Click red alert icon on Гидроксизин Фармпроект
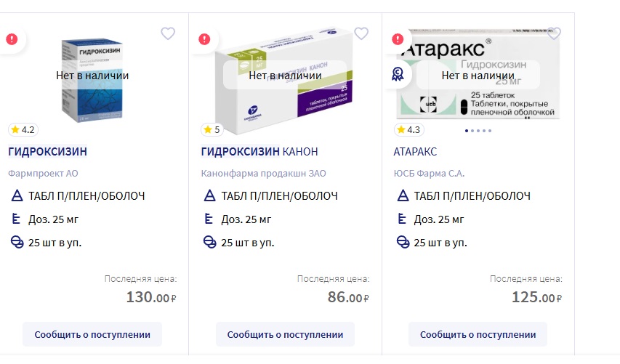This screenshot has height=364, width=620. (x=12, y=39)
